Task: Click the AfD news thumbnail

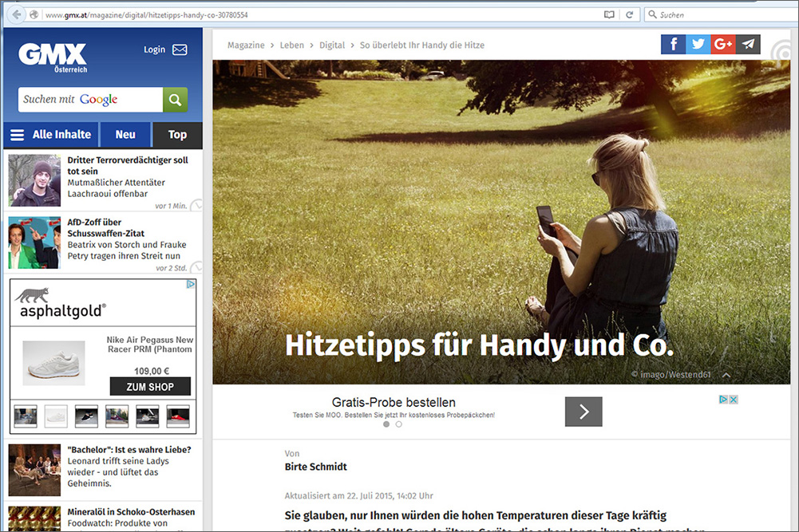Action: (34, 242)
